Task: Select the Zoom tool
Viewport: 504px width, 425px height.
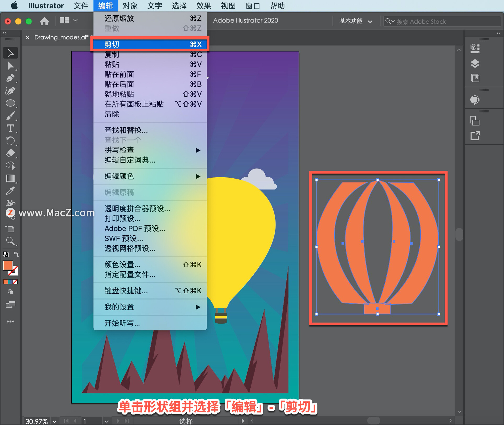Action: (x=10, y=241)
